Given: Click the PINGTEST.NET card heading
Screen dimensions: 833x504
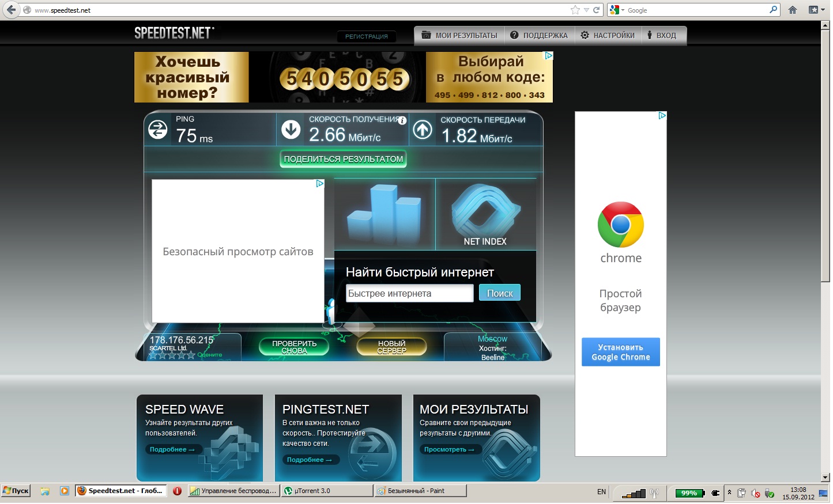Looking at the screenshot, I should tap(326, 410).
